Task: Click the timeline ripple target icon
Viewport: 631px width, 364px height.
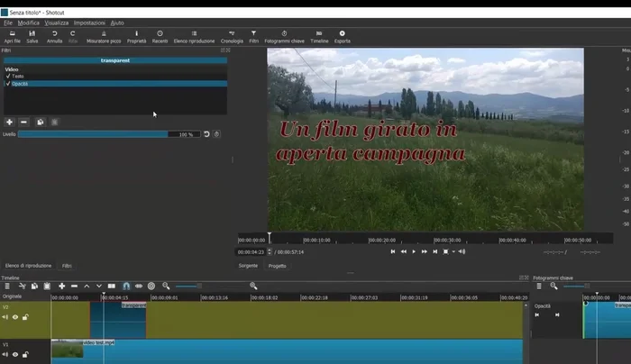Action: point(151,286)
